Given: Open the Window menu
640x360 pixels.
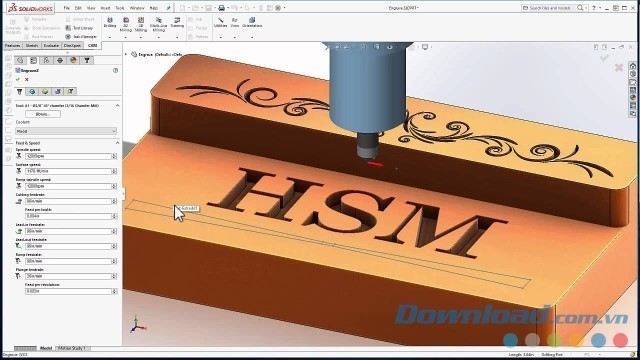Looking at the screenshot, I should point(137,8).
